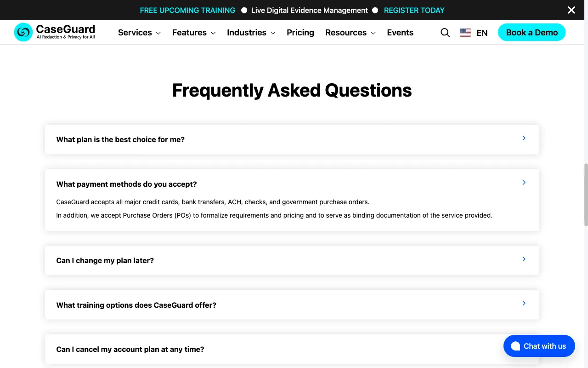The height and width of the screenshot is (368, 588).
Task: Go to the Events page
Action: coord(400,33)
